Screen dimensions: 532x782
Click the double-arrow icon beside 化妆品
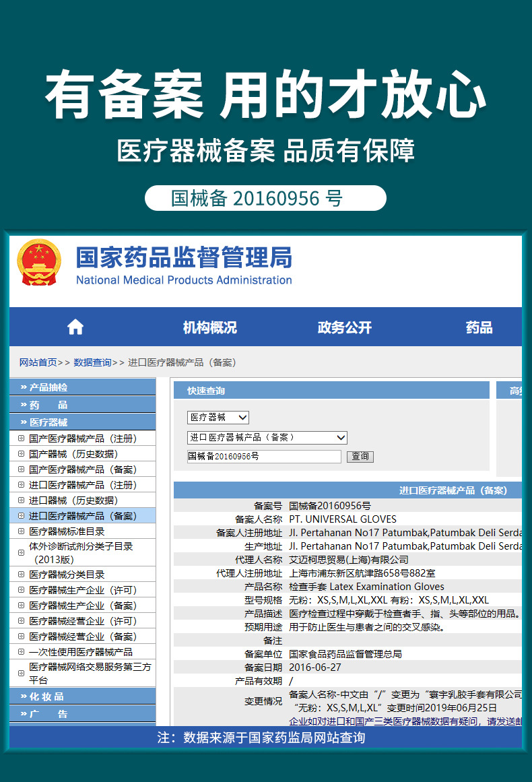pyautogui.click(x=24, y=696)
